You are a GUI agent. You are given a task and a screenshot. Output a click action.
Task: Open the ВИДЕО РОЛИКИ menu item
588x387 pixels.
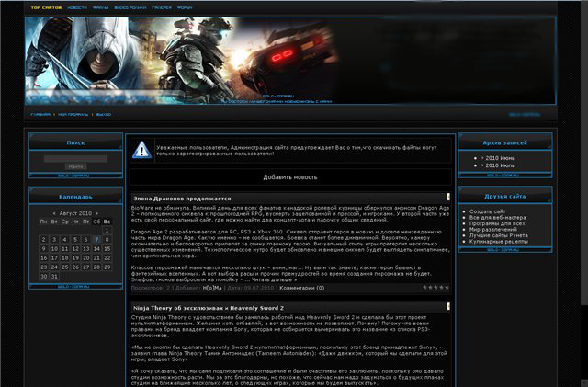pyautogui.click(x=130, y=7)
